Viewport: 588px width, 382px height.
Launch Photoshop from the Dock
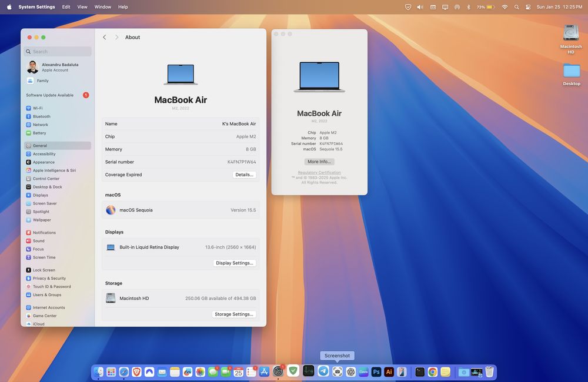click(x=376, y=372)
